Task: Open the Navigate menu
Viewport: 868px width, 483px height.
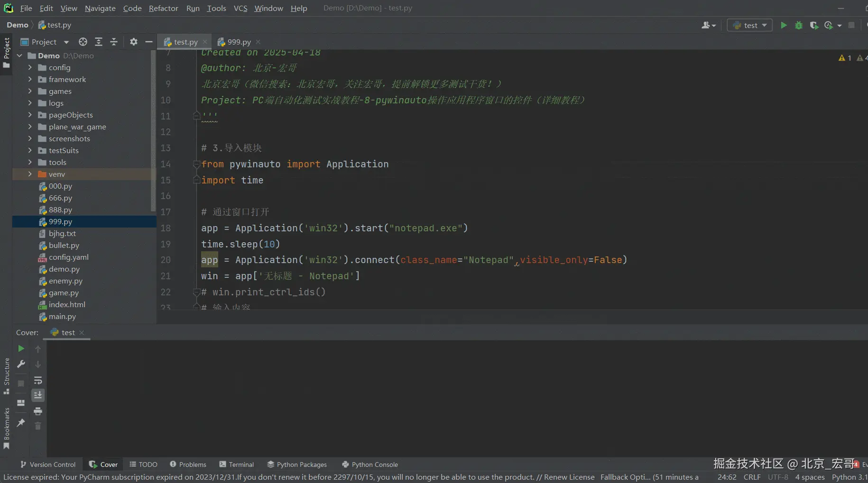Action: pos(100,8)
